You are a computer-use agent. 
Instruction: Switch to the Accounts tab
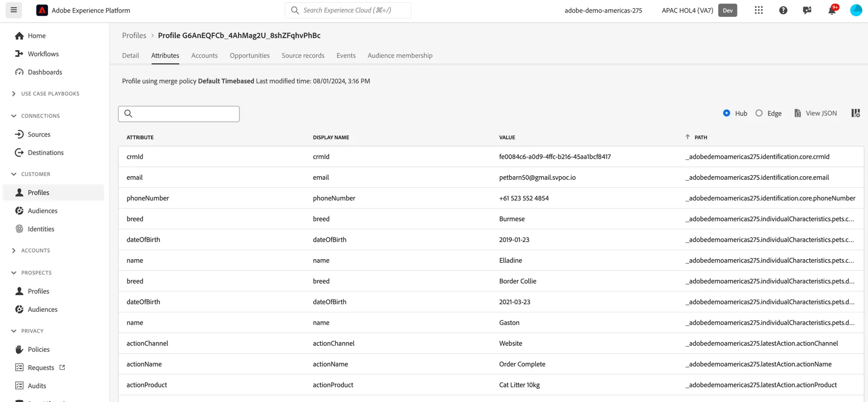click(205, 56)
